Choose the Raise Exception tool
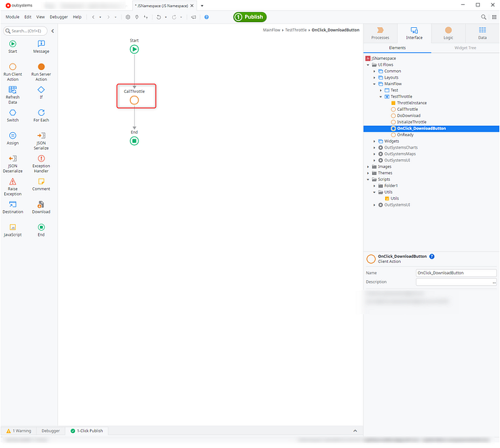 pyautogui.click(x=13, y=182)
